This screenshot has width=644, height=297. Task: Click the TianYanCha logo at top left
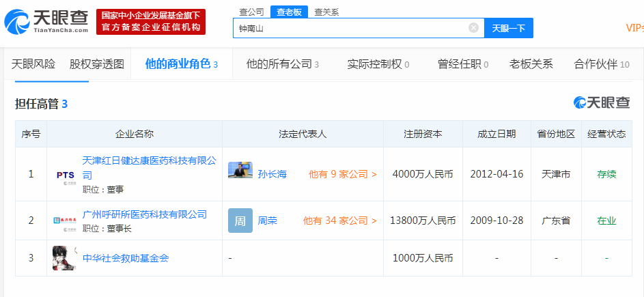46,22
